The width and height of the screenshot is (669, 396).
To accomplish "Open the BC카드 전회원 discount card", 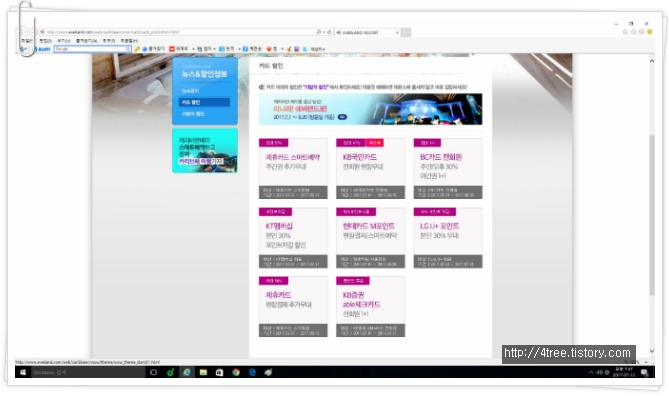I will click(x=448, y=169).
